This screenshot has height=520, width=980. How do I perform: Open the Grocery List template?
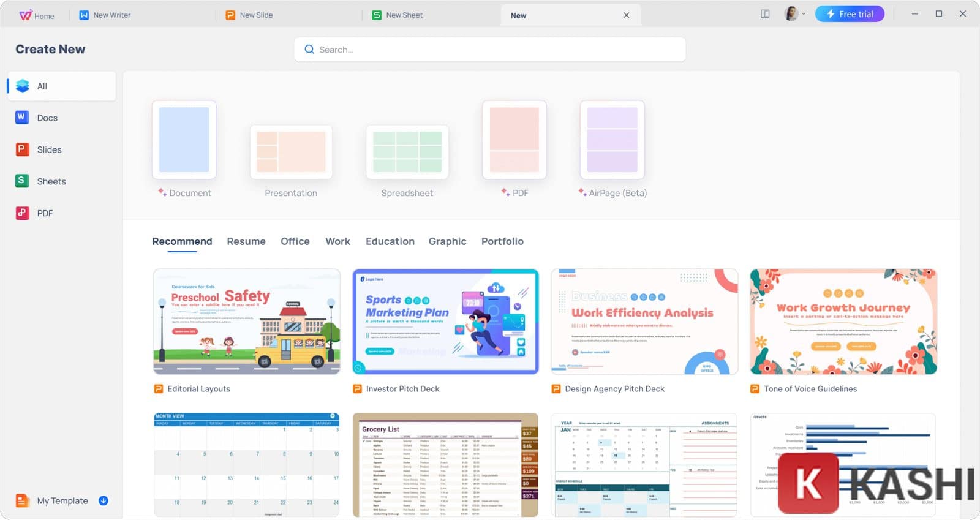point(446,465)
